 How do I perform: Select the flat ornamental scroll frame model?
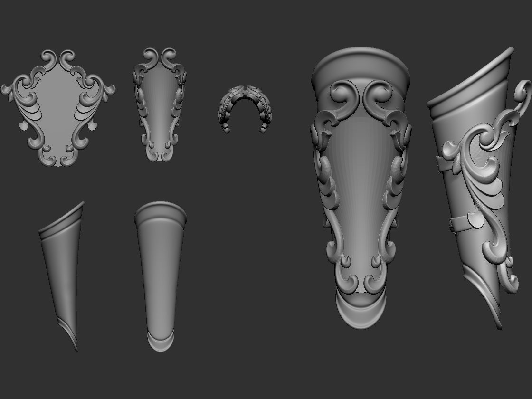tap(57, 108)
